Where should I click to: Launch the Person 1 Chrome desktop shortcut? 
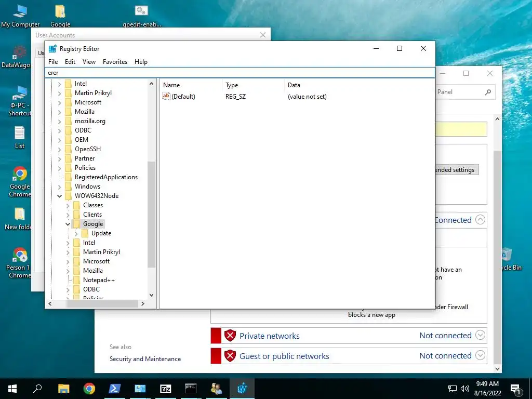(19, 263)
